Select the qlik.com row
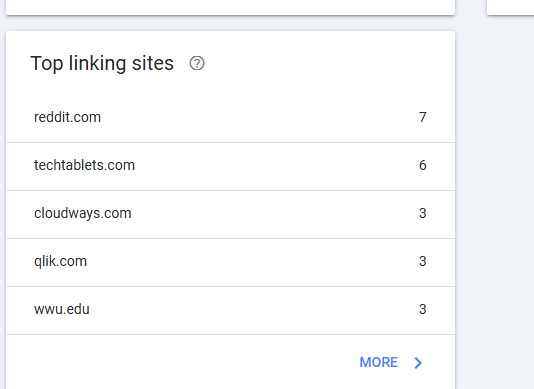The image size is (534, 389). click(x=231, y=263)
